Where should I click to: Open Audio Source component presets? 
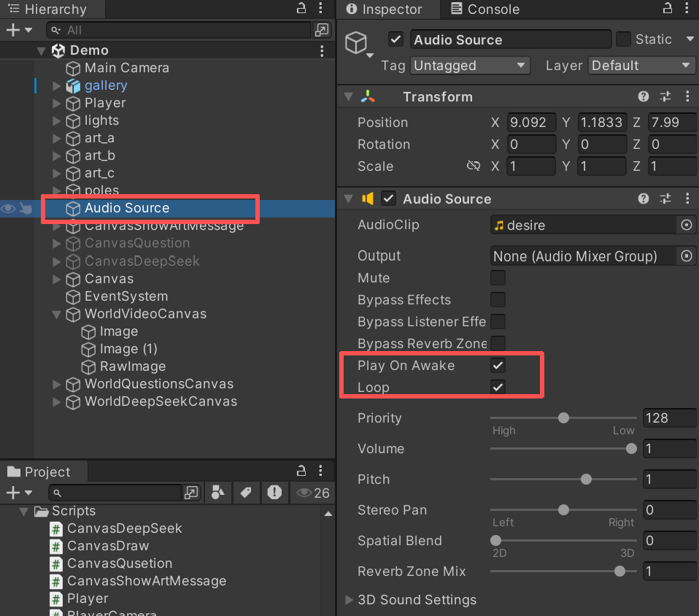click(665, 199)
